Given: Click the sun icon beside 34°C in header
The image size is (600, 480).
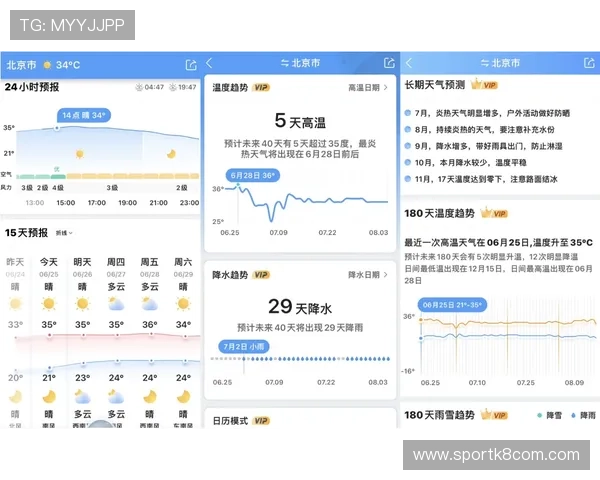Looking at the screenshot, I should tap(47, 65).
